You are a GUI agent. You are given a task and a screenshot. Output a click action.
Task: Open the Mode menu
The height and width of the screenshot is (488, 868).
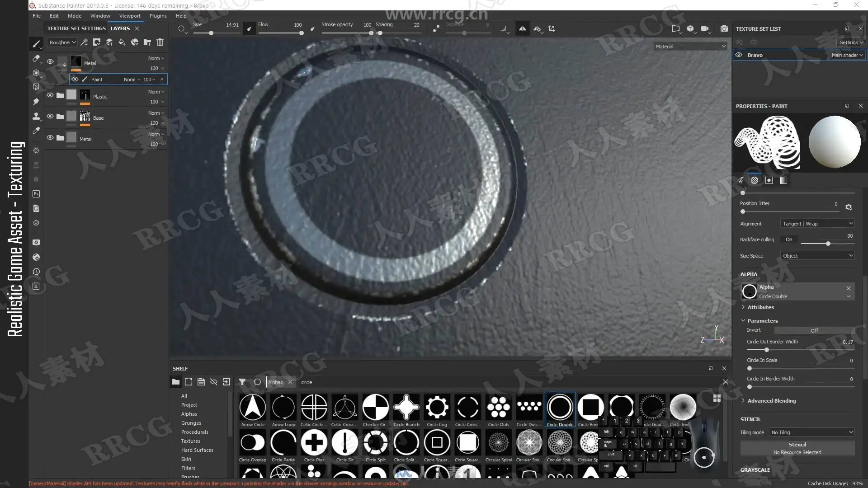[75, 15]
